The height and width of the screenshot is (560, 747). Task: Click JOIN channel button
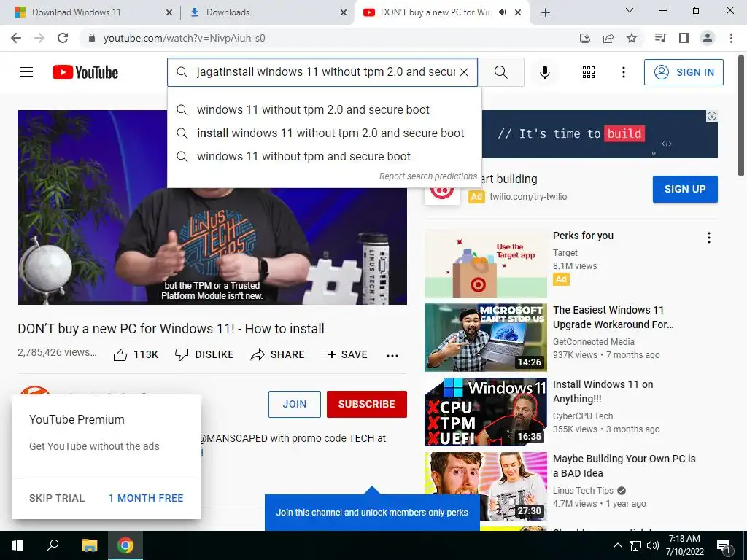tap(295, 404)
